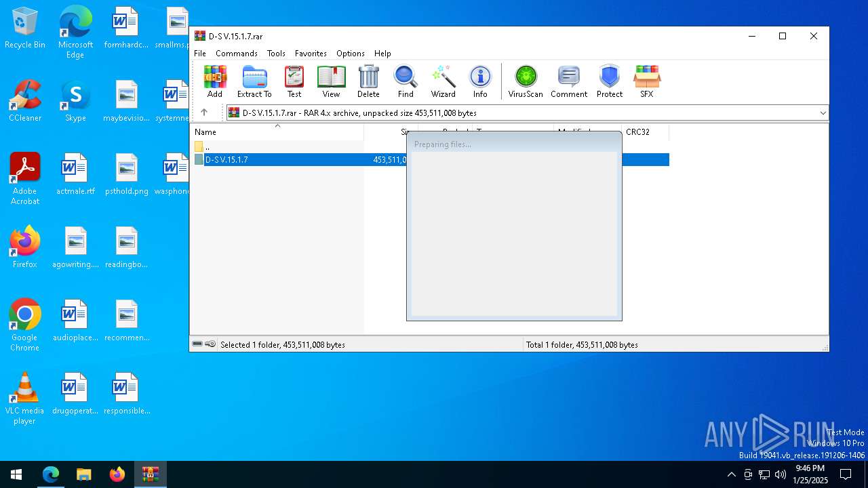
Task: Open Skype desktop shortcut
Action: click(x=75, y=101)
